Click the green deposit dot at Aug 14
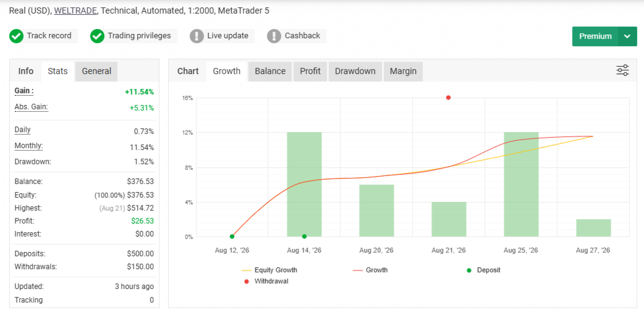This screenshot has width=644, height=310. [x=304, y=237]
